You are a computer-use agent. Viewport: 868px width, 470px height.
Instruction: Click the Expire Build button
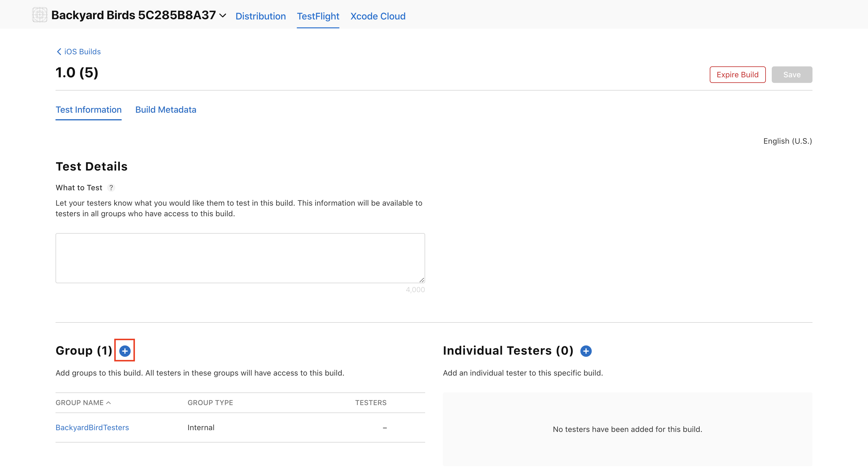point(737,75)
